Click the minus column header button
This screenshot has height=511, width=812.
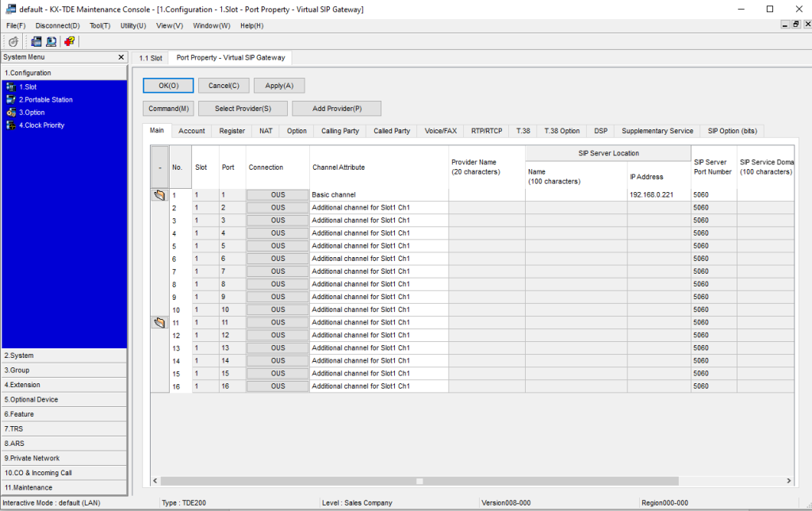[159, 167]
